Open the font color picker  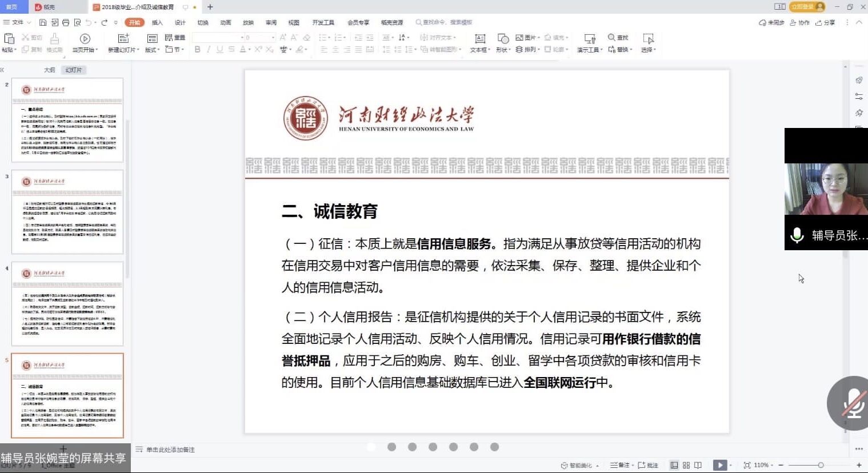(245, 50)
